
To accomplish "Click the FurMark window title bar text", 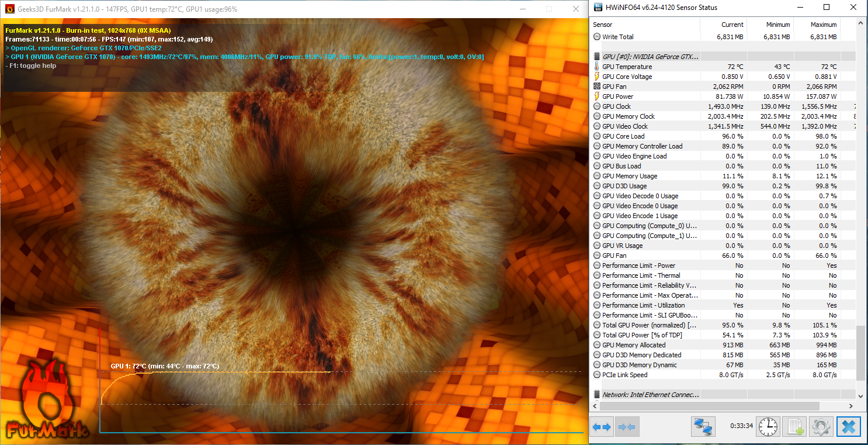I will (127, 9).
